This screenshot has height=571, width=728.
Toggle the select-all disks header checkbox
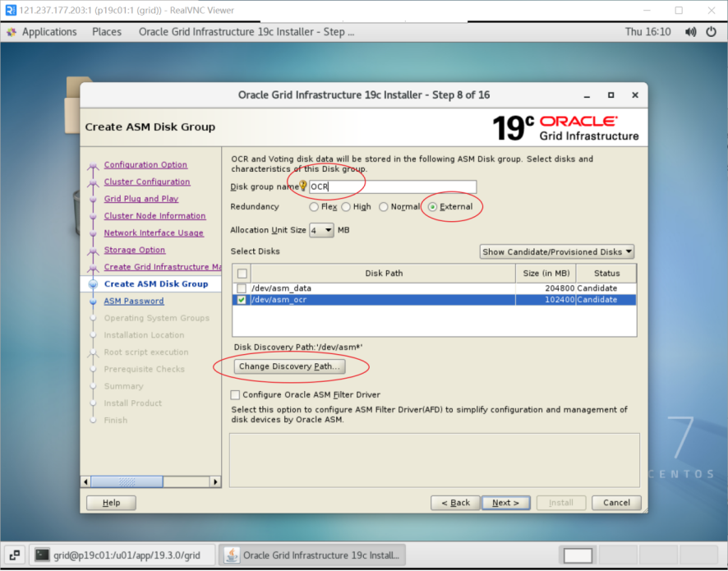click(242, 274)
